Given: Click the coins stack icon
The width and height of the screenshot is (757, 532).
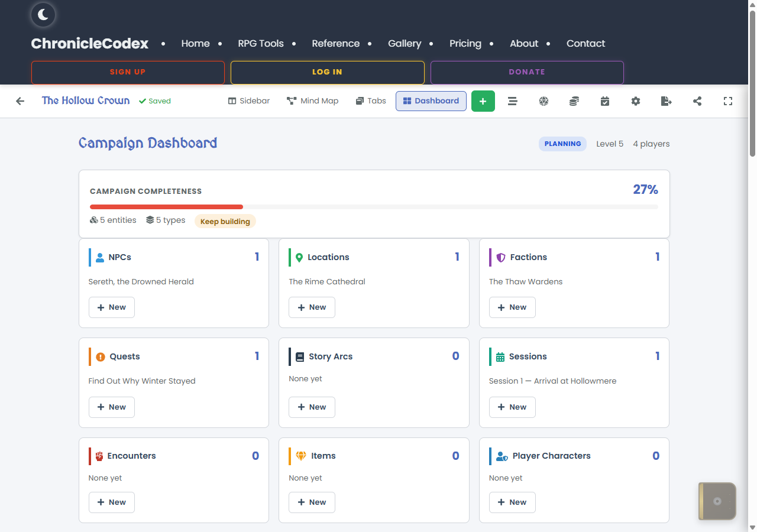Looking at the screenshot, I should (574, 101).
